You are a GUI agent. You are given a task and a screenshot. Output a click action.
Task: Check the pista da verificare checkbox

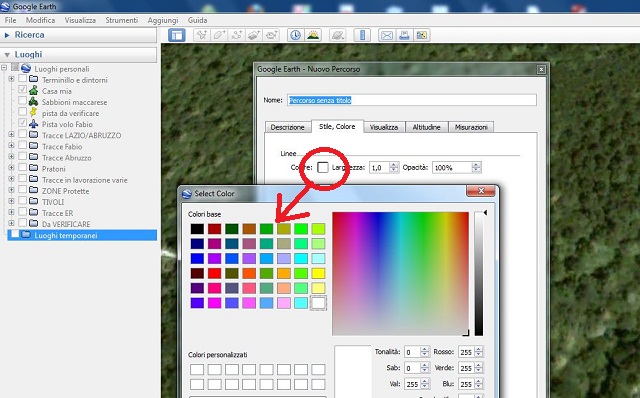click(x=22, y=112)
